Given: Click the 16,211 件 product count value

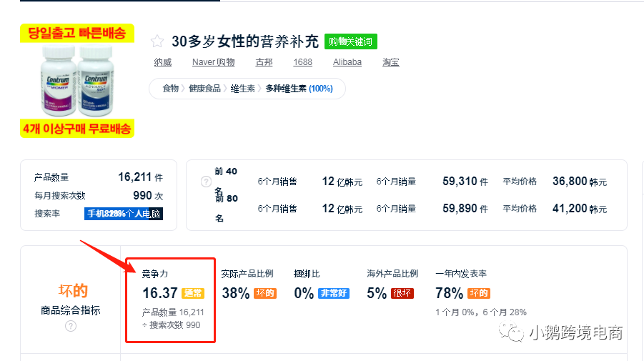Looking at the screenshot, I should (x=141, y=177).
